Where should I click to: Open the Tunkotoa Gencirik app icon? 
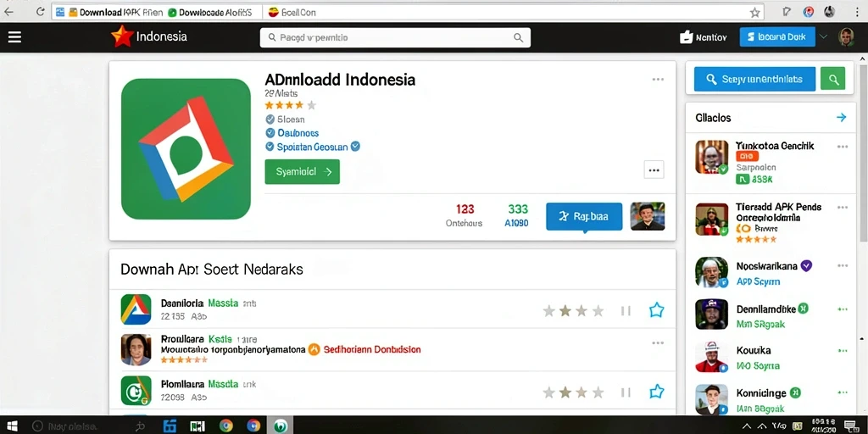click(x=711, y=157)
